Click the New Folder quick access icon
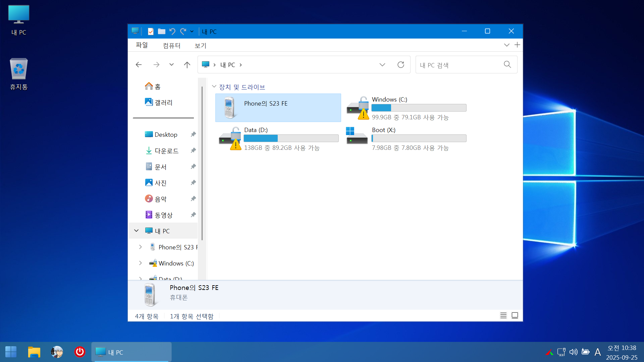The width and height of the screenshot is (644, 362). pos(162,32)
